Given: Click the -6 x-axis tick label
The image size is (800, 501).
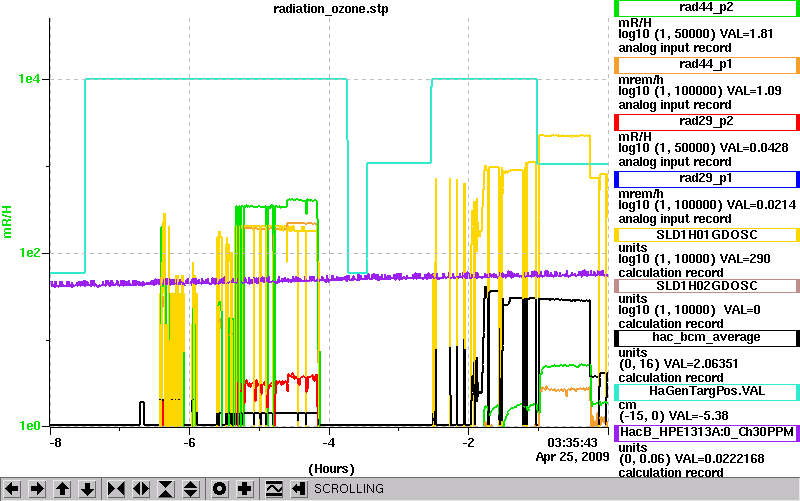Looking at the screenshot, I should point(189,442).
